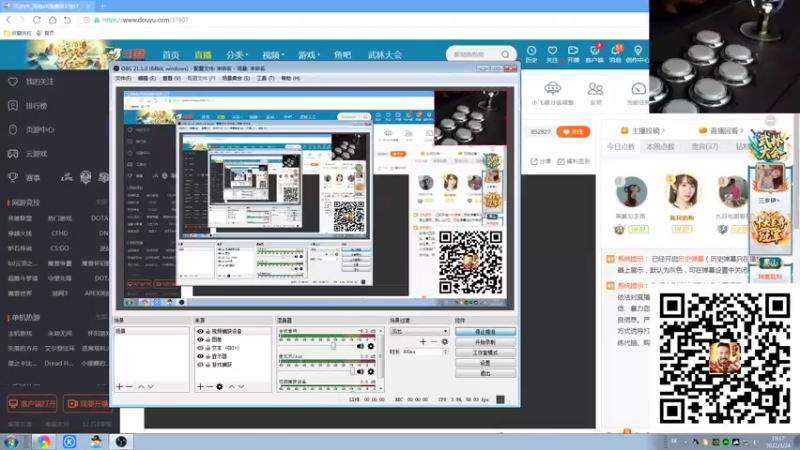Image resolution: width=800 pixels, height=450 pixels.
Task: Toggle lock on 图像 source
Action: coord(208,339)
